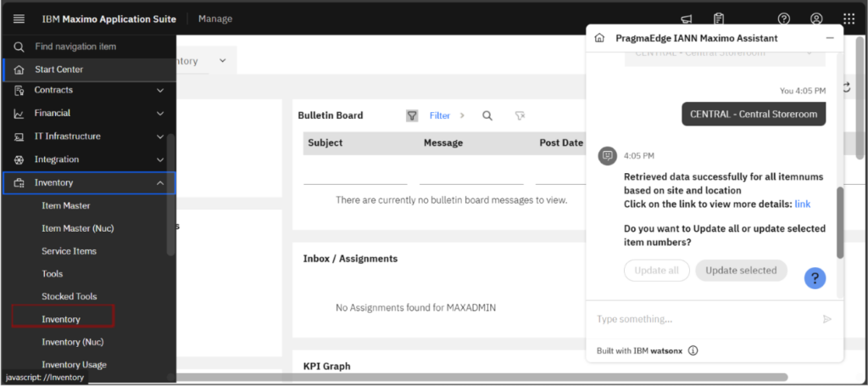The image size is (868, 386).
Task: Open the details link in chat
Action: (802, 204)
